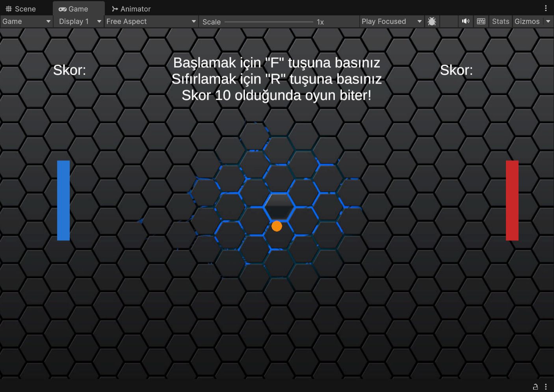Click the red right paddle

tap(512, 200)
